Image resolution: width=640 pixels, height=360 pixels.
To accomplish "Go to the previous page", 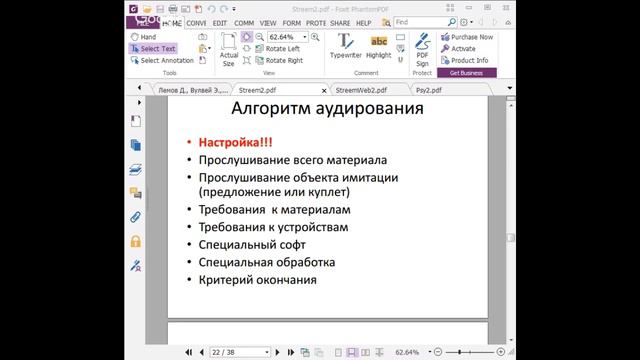I will coord(202,352).
